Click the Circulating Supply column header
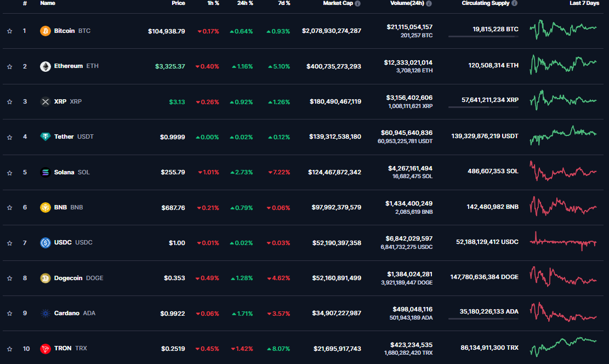609x364 pixels. (x=486, y=3)
